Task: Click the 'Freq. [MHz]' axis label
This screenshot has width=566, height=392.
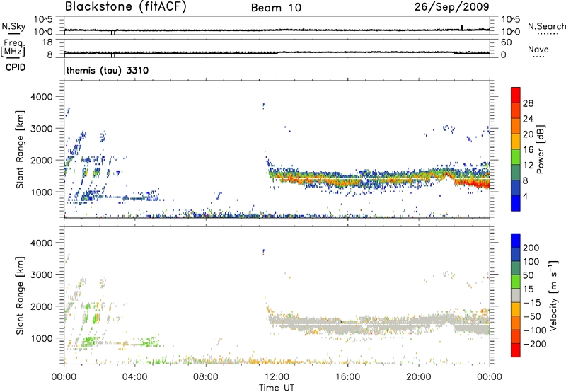Action: pyautogui.click(x=13, y=47)
